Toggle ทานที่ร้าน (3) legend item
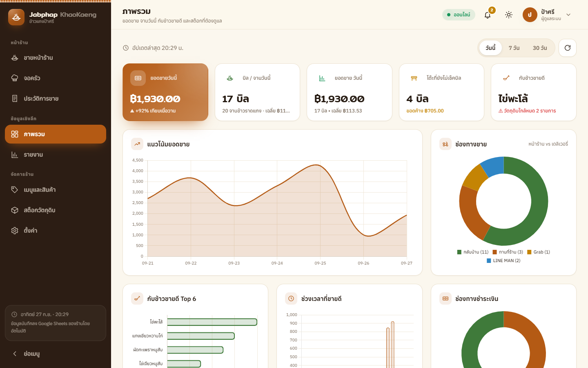This screenshot has width=588, height=368. pyautogui.click(x=508, y=252)
